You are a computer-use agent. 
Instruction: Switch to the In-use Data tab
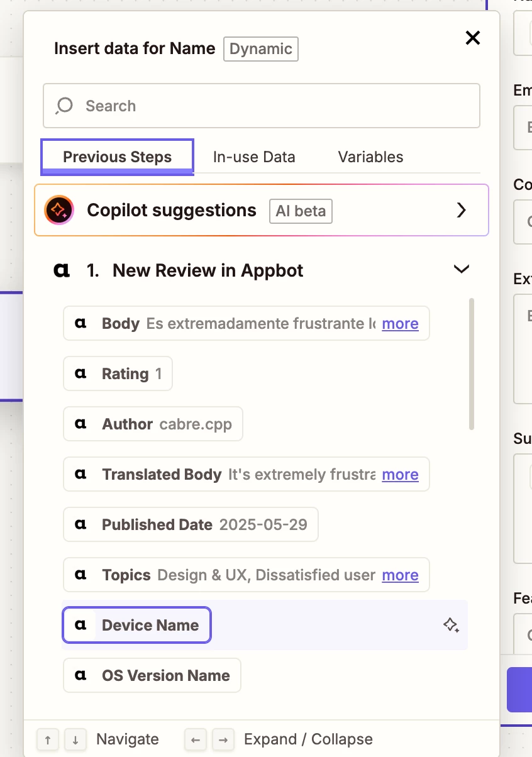[x=254, y=157]
